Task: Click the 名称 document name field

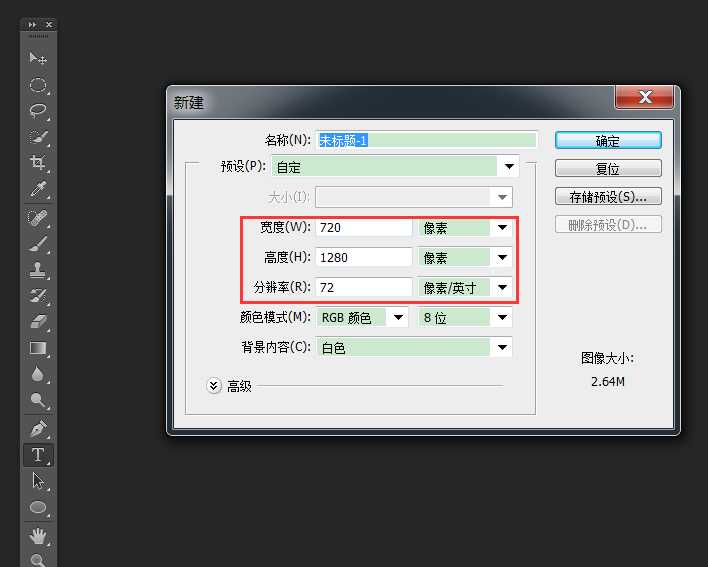Action: pyautogui.click(x=426, y=141)
